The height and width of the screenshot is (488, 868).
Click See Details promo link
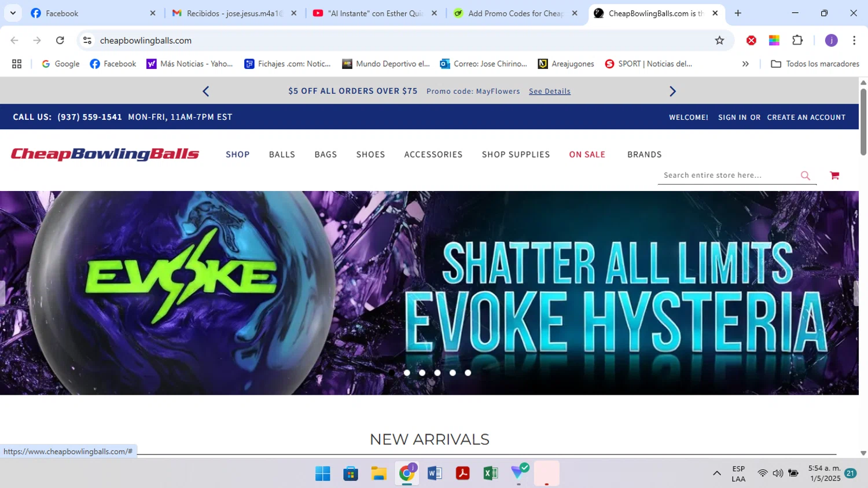[550, 91]
